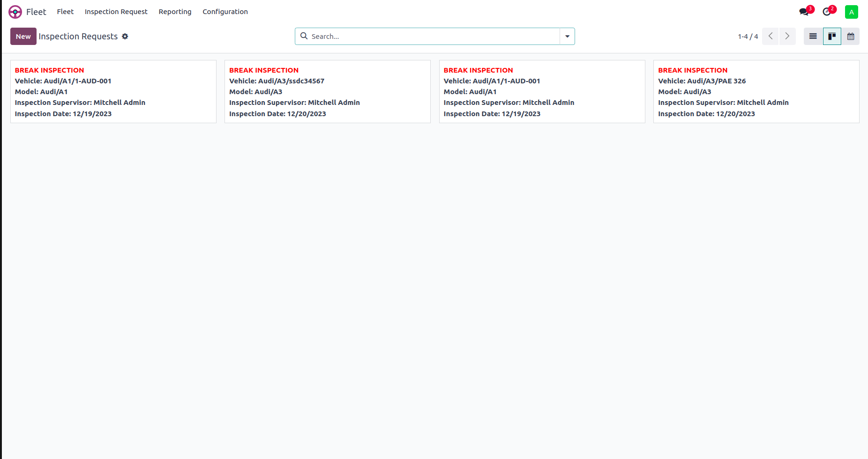Expand the search filter options dropdown
Screen dimensions: 868x459
coord(567,37)
